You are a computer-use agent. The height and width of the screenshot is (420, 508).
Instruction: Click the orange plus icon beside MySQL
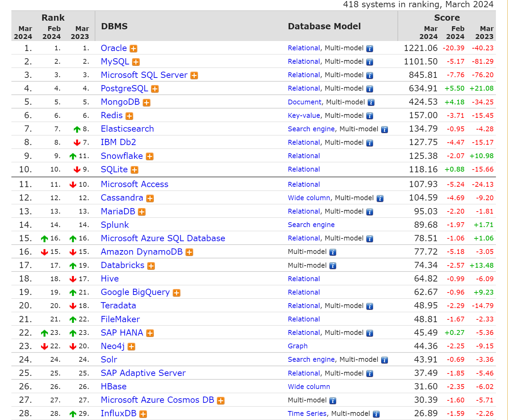[x=136, y=62]
